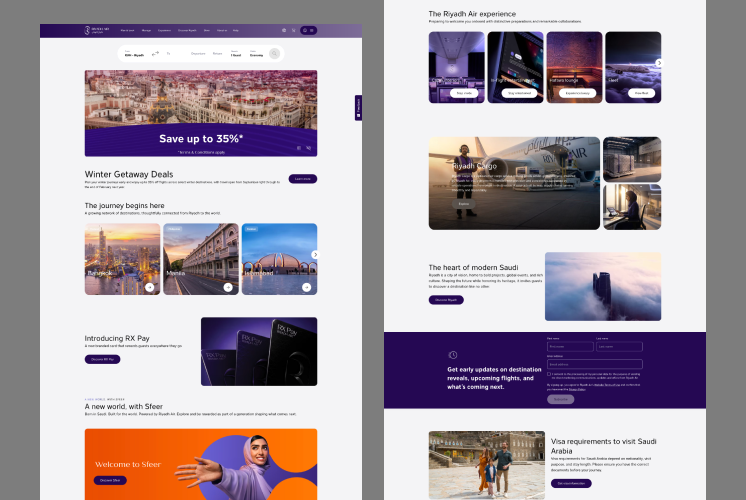Click the pause icon on Save banner
The width and height of the screenshot is (746, 500).
(x=299, y=148)
